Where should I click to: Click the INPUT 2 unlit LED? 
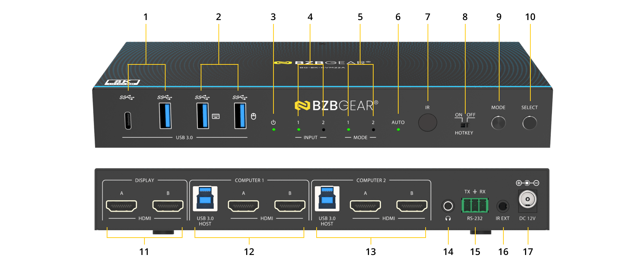click(x=324, y=130)
